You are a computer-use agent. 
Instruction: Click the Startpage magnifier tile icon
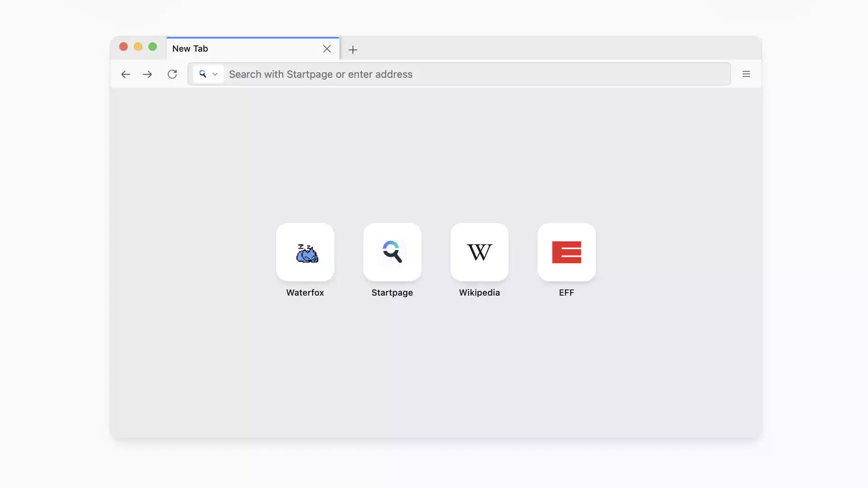pos(392,252)
